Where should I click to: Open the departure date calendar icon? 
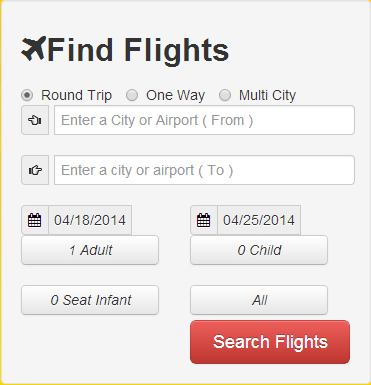pos(35,220)
